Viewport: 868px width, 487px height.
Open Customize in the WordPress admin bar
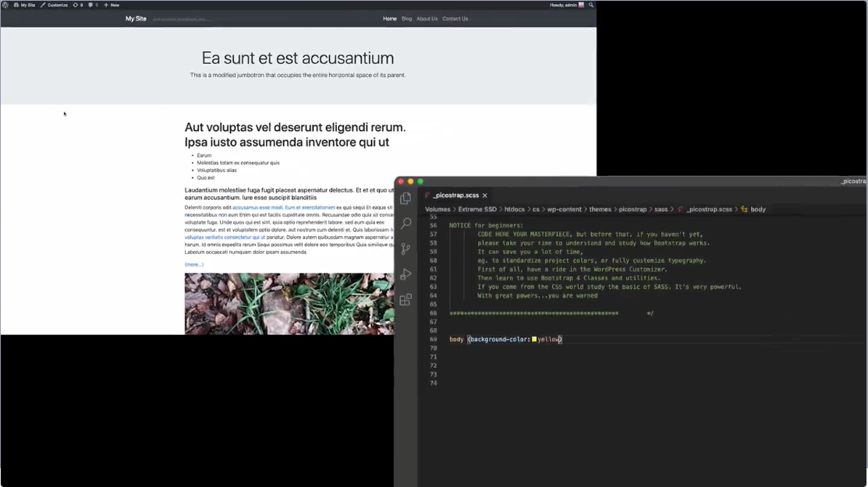click(55, 5)
